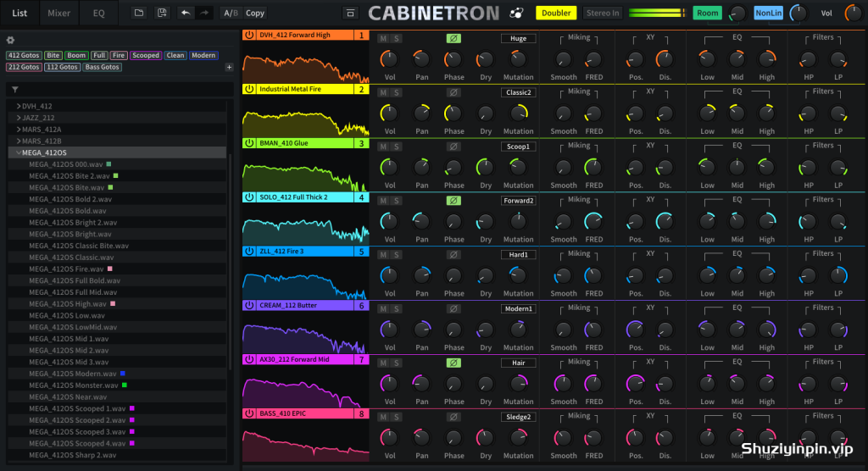Image resolution: width=868 pixels, height=471 pixels.
Task: Select the Fire tag button
Action: pyautogui.click(x=119, y=55)
